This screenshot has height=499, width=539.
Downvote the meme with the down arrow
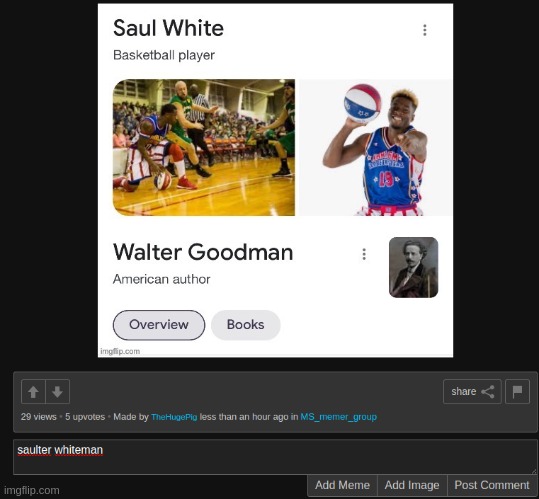click(x=57, y=391)
